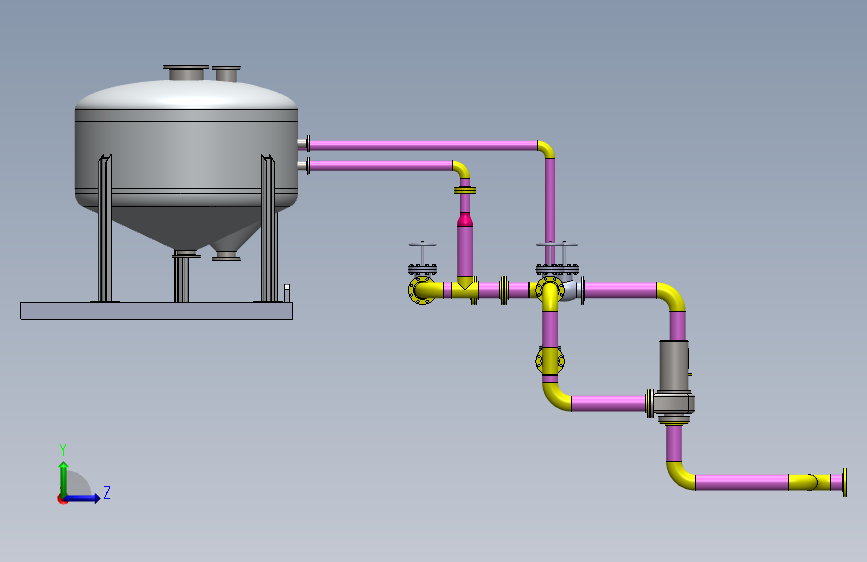867x562 pixels.
Task: Select the flat base plate under the tank
Action: coord(156,311)
